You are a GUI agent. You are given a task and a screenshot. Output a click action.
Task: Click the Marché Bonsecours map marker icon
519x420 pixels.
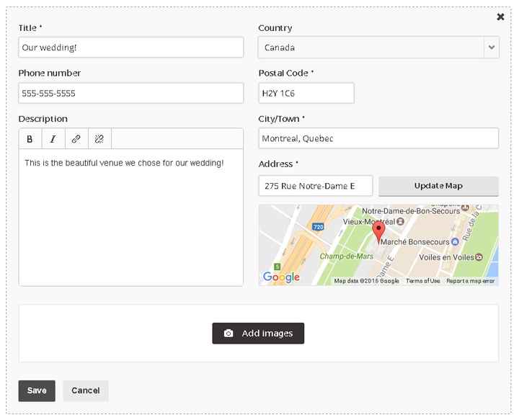click(x=455, y=242)
